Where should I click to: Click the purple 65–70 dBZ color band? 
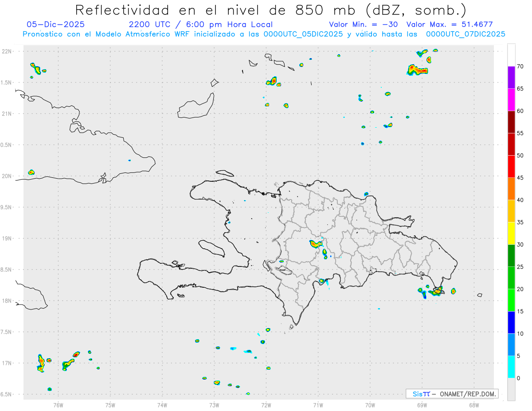511,78
